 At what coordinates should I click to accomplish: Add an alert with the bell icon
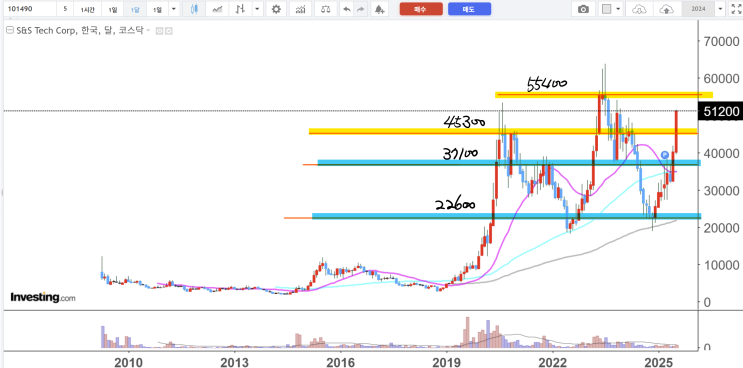coord(379,9)
